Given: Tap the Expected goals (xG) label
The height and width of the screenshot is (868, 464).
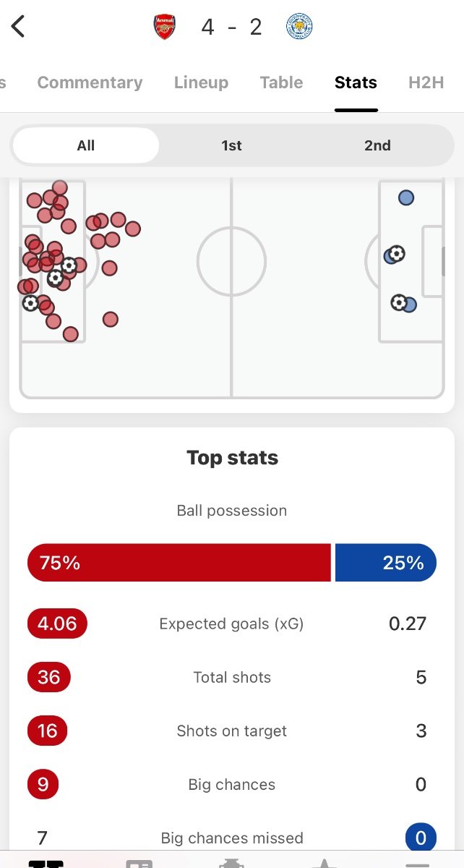Looking at the screenshot, I should (x=231, y=624).
